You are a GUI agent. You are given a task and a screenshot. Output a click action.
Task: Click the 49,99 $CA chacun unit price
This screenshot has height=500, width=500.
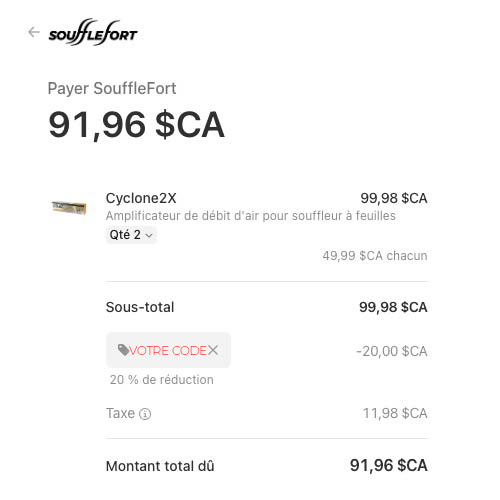tap(375, 256)
